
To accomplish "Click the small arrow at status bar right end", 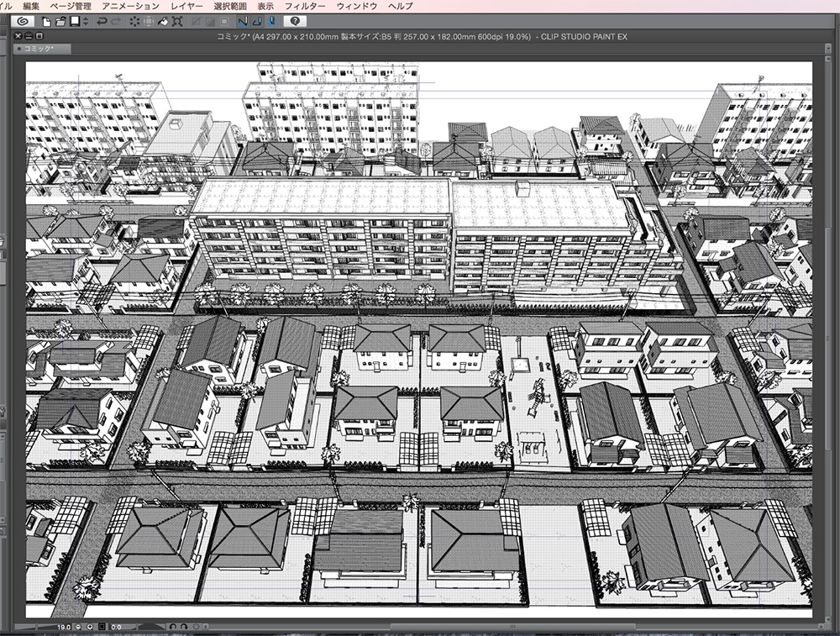I will pyautogui.click(x=205, y=626).
